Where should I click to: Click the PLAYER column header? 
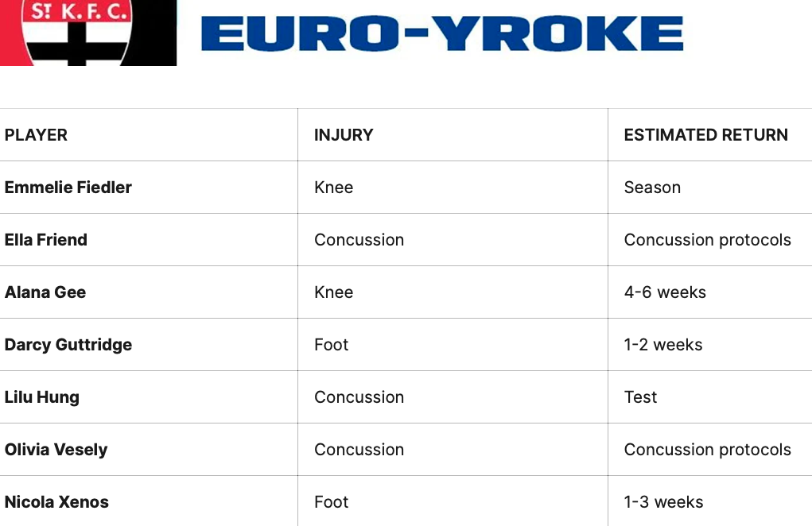36,135
